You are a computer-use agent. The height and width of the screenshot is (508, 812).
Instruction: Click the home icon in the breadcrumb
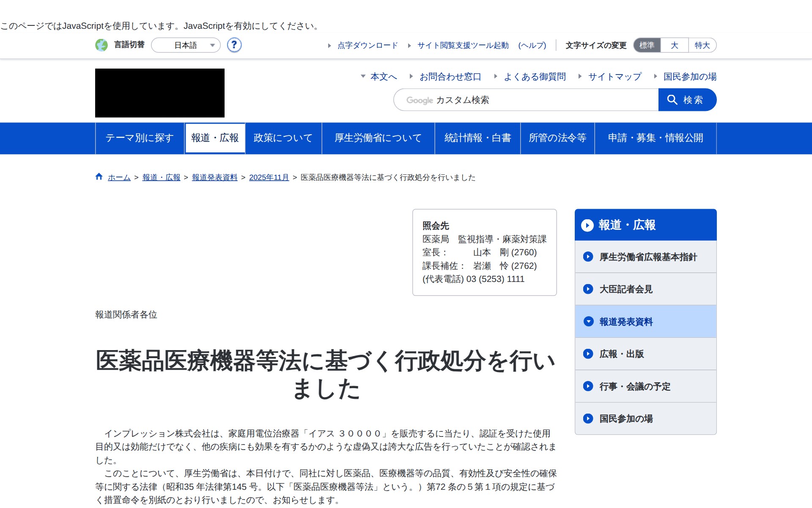[99, 177]
